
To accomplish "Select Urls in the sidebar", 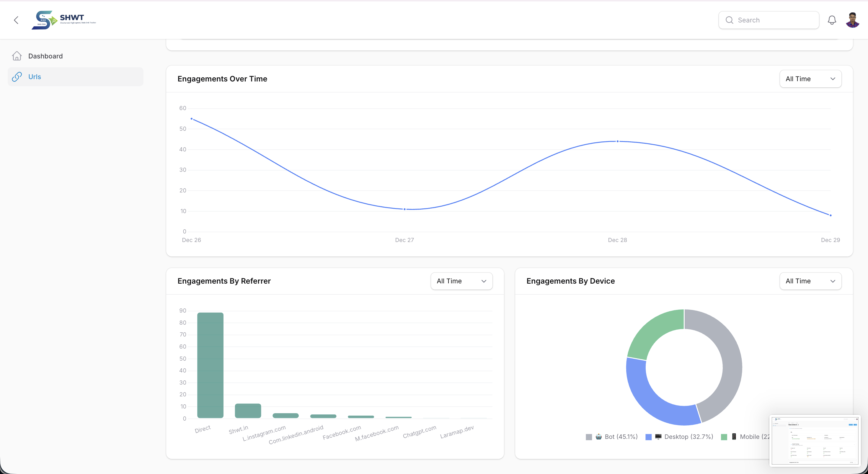I will pos(35,77).
